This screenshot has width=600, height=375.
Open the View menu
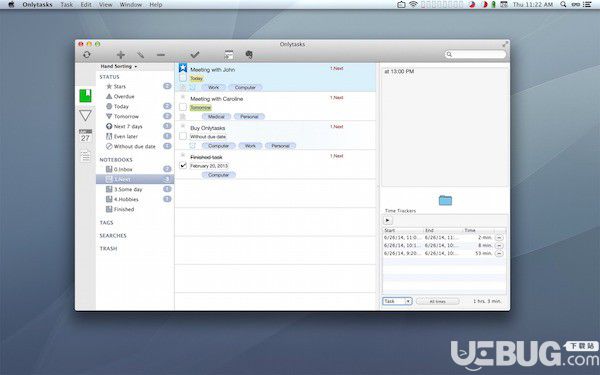[x=106, y=5]
